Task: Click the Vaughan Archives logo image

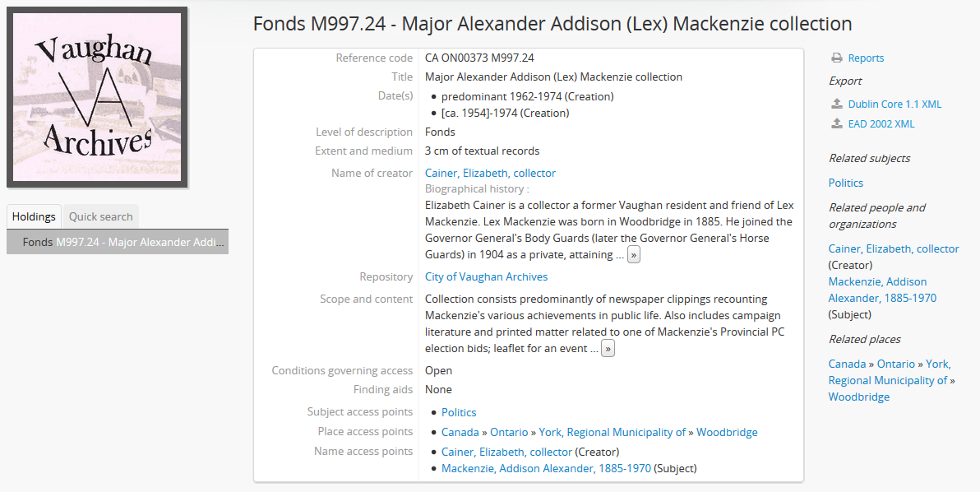Action: pos(97,97)
